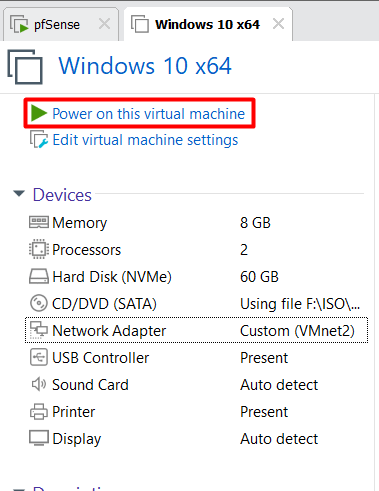The width and height of the screenshot is (379, 491).
Task: Select the Memory chip icon
Action: pyautogui.click(x=39, y=222)
